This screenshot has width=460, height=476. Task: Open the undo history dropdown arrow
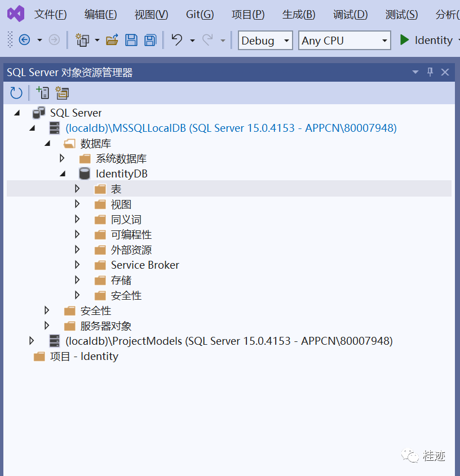tap(192, 40)
